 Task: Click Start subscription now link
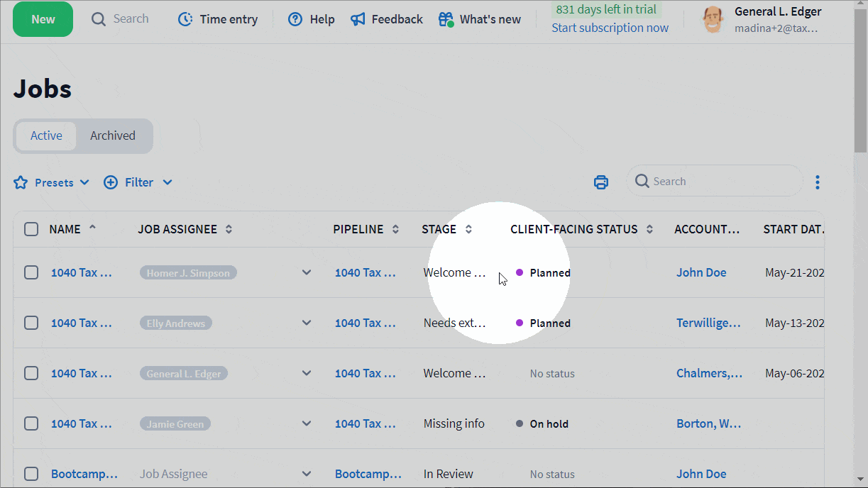coord(610,28)
